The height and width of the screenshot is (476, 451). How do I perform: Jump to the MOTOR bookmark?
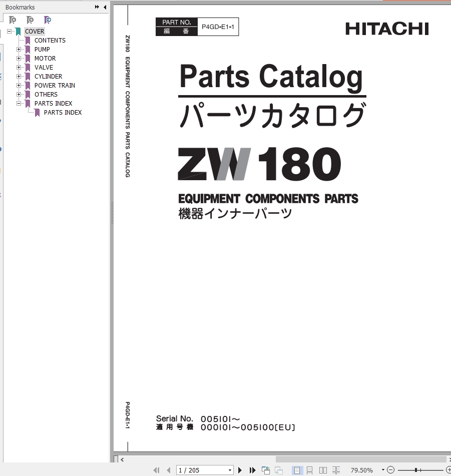click(45, 58)
